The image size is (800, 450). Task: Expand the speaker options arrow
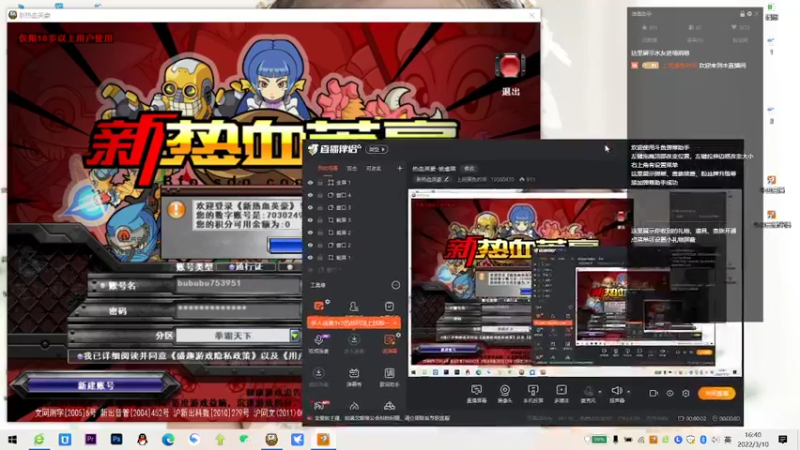click(x=628, y=392)
